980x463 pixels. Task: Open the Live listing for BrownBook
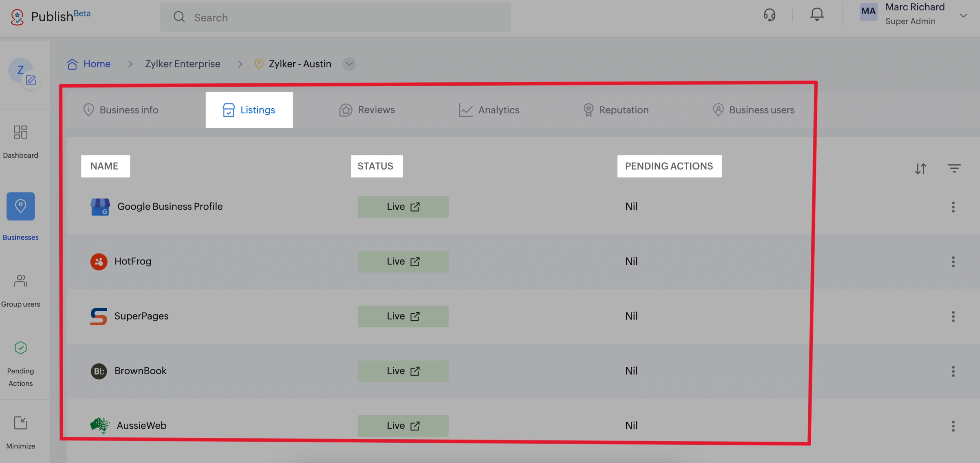[402, 371]
